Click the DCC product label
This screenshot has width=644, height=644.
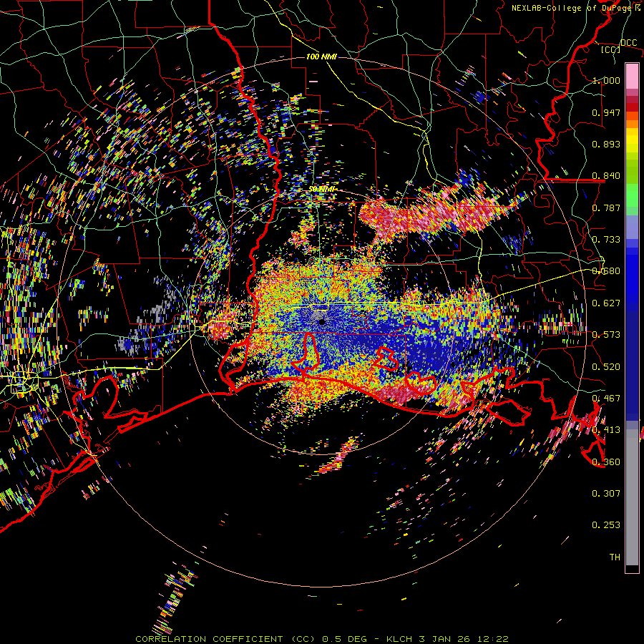point(628,43)
